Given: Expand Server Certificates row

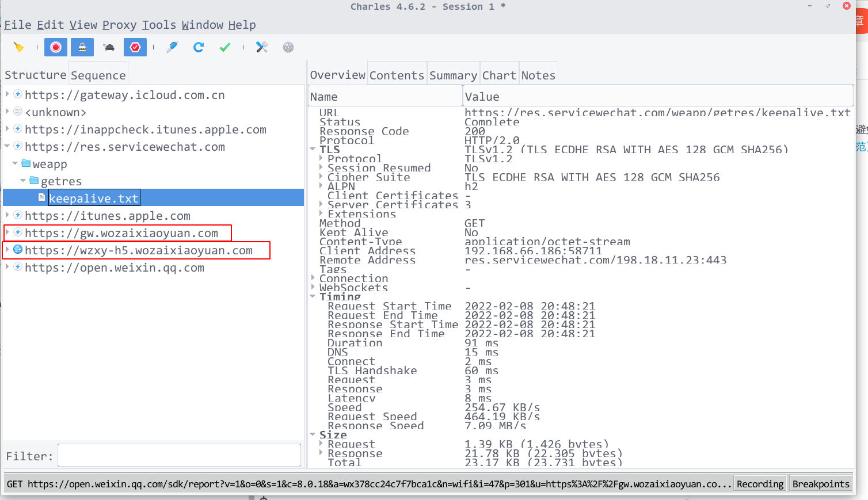Looking at the screenshot, I should [321, 204].
